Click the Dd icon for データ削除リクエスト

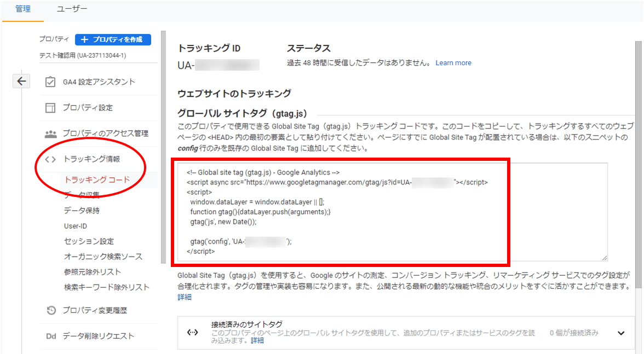tap(50, 336)
